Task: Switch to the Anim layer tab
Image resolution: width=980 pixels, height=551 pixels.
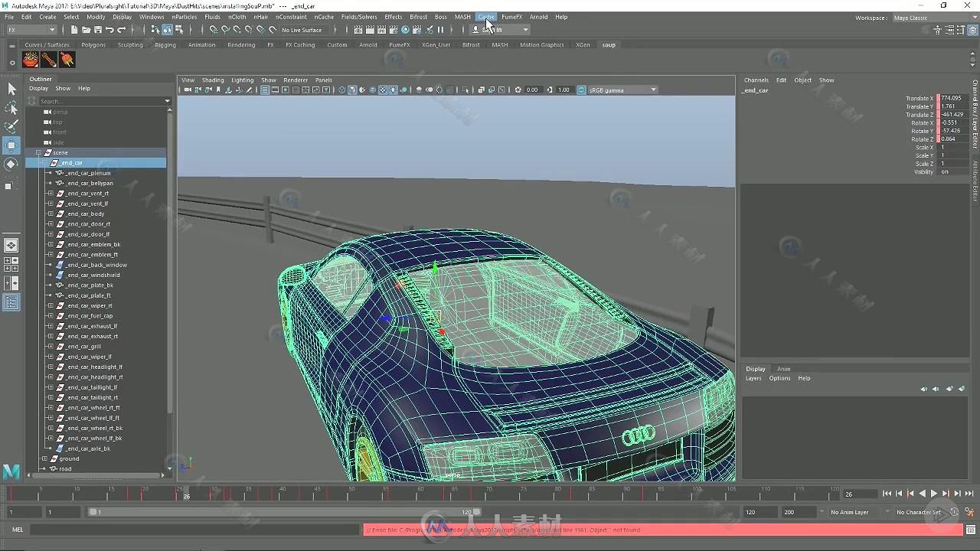Action: (x=784, y=369)
